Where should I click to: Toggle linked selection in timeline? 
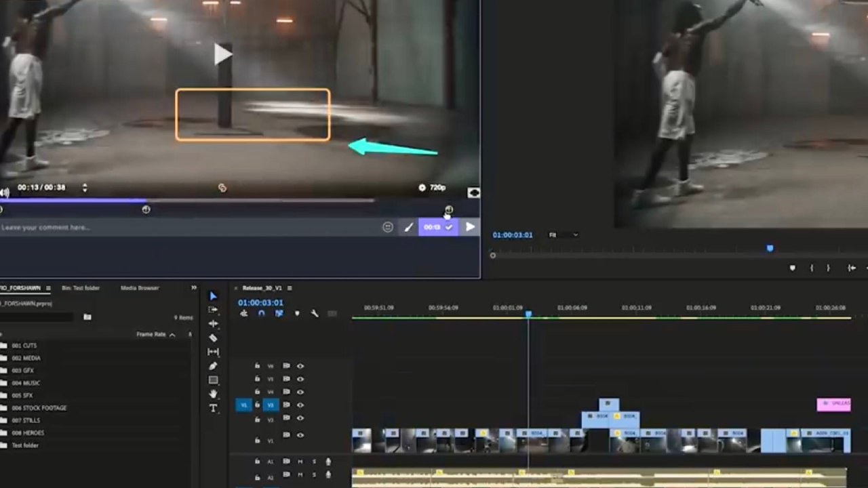pyautogui.click(x=279, y=313)
